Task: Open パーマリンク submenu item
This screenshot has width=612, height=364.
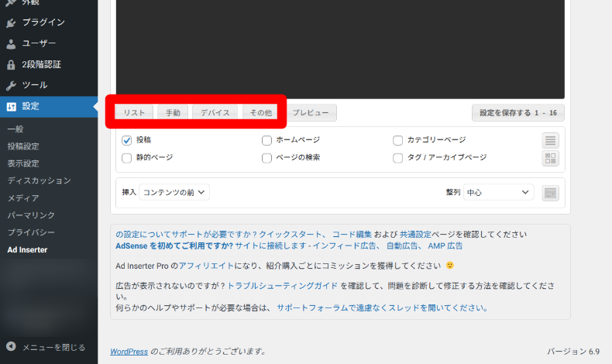Action: pyautogui.click(x=31, y=215)
